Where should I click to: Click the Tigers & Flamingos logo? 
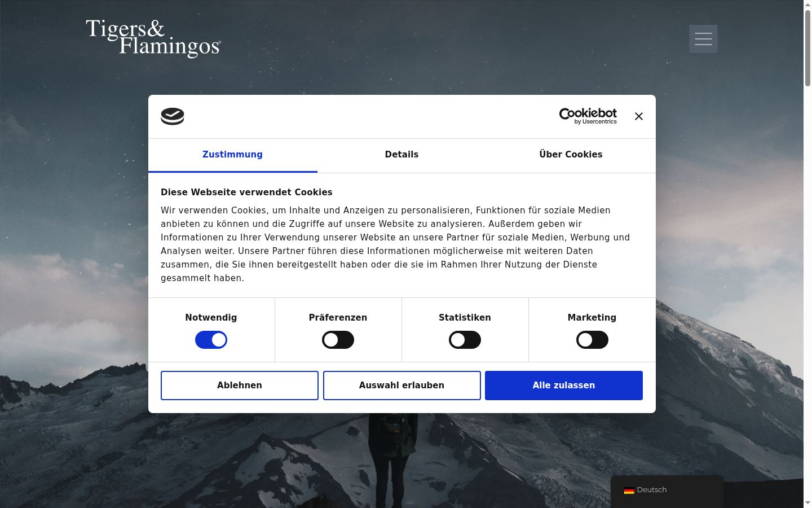click(x=153, y=38)
